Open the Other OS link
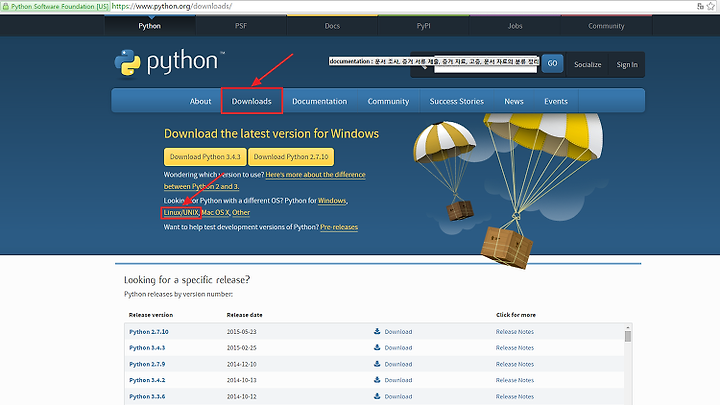 (x=241, y=213)
